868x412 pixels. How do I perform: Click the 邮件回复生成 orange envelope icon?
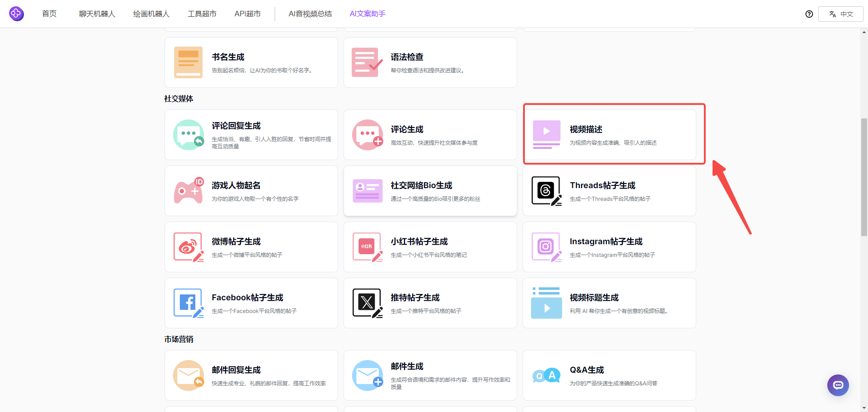tap(189, 375)
